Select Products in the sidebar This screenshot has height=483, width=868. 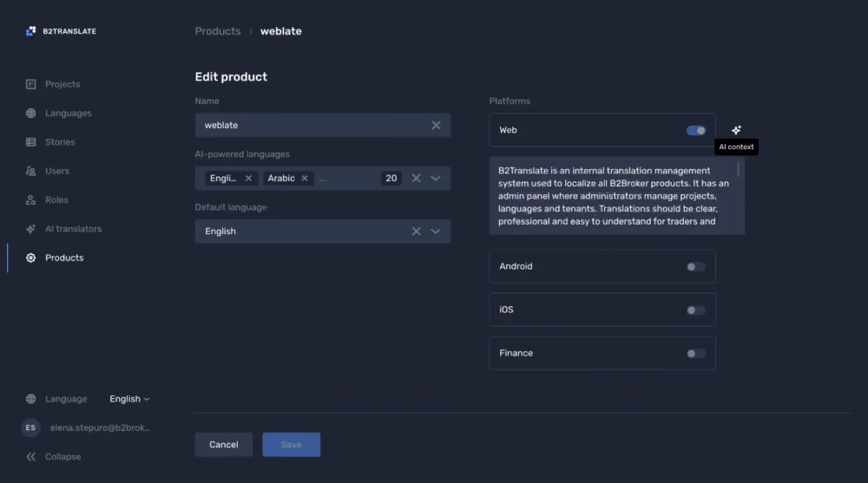tap(64, 258)
